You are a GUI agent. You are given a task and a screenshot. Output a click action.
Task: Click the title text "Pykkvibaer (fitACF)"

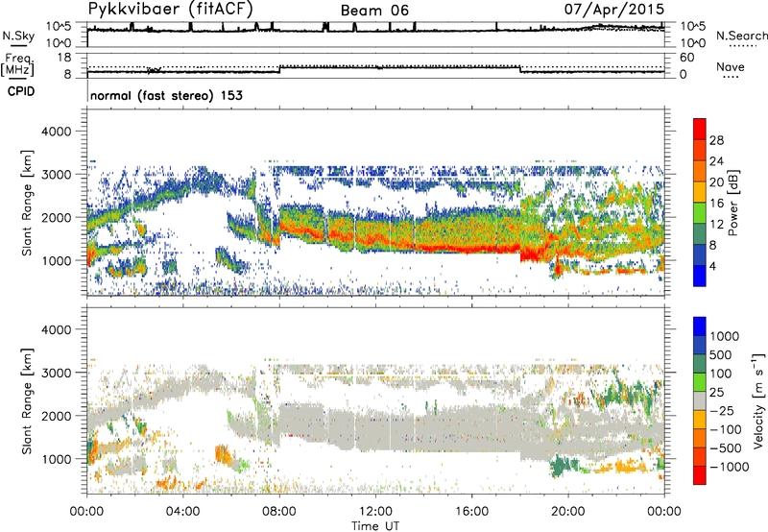tap(171, 9)
